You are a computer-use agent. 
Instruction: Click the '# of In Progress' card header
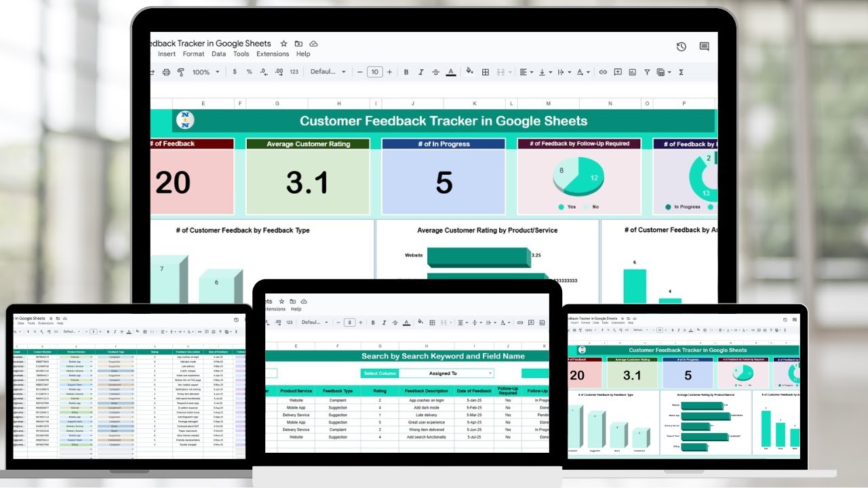pos(443,144)
